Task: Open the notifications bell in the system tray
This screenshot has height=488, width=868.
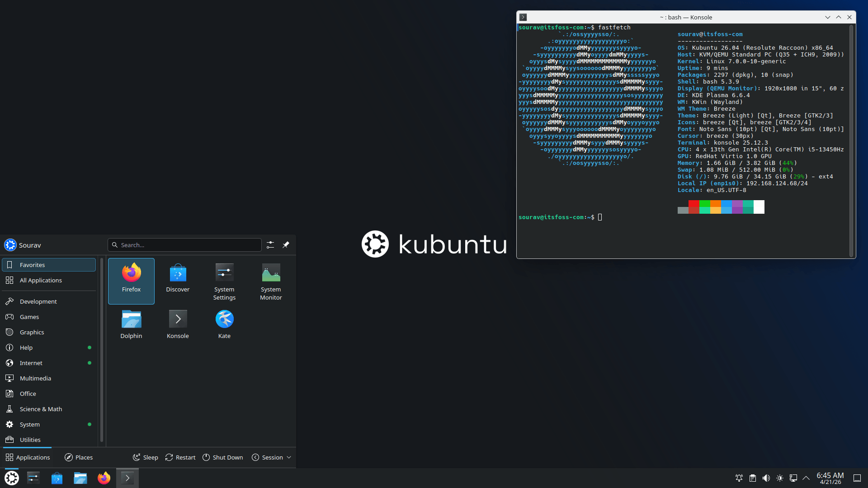Action: [x=739, y=478]
